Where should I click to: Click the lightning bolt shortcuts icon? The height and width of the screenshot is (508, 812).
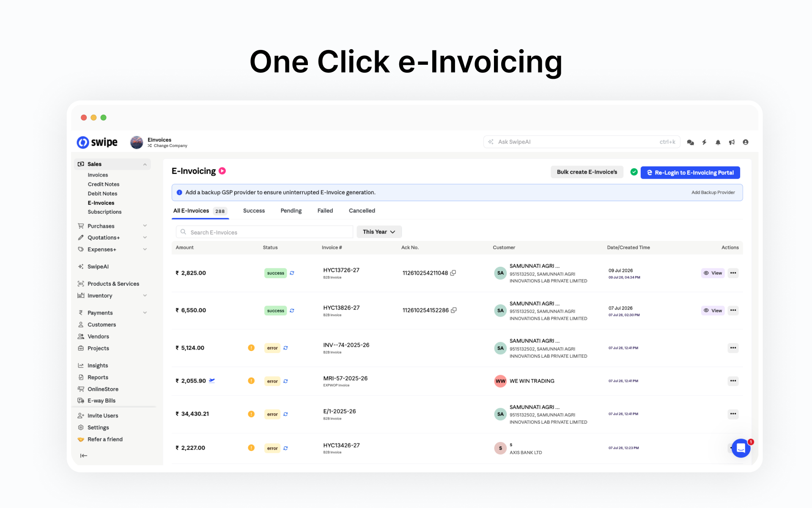coord(704,142)
